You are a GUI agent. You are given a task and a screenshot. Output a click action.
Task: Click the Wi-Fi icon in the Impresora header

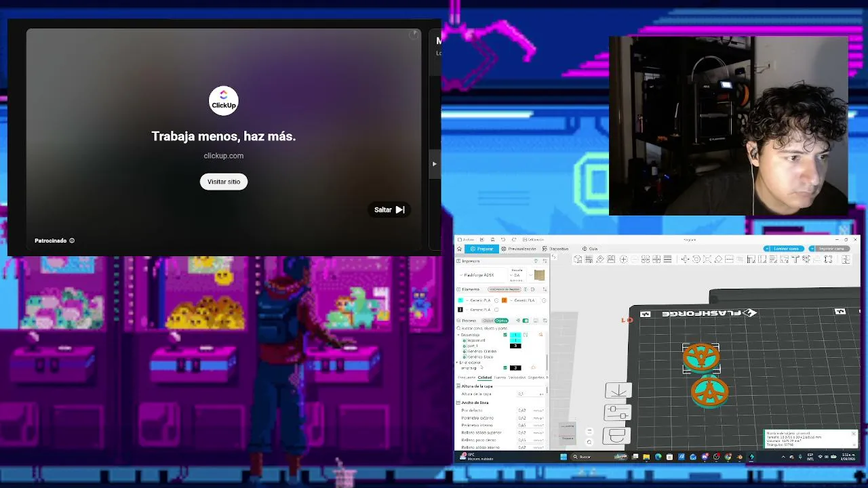coord(536,261)
